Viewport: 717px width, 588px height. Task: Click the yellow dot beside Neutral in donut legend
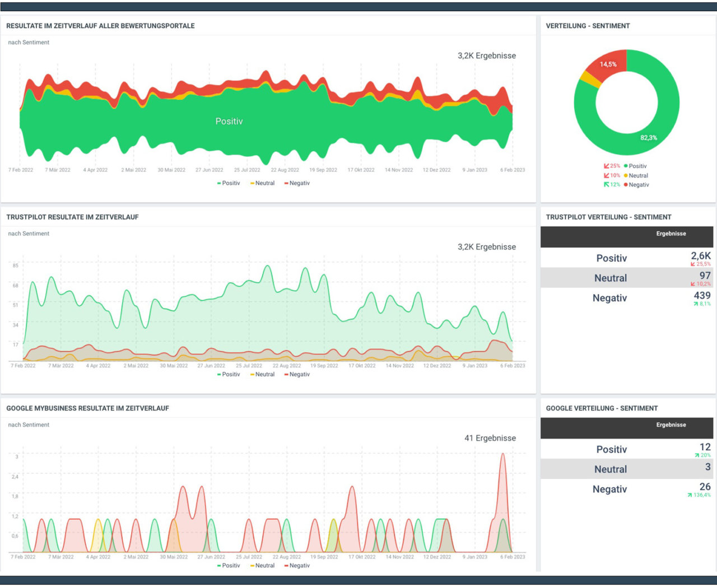[626, 175]
